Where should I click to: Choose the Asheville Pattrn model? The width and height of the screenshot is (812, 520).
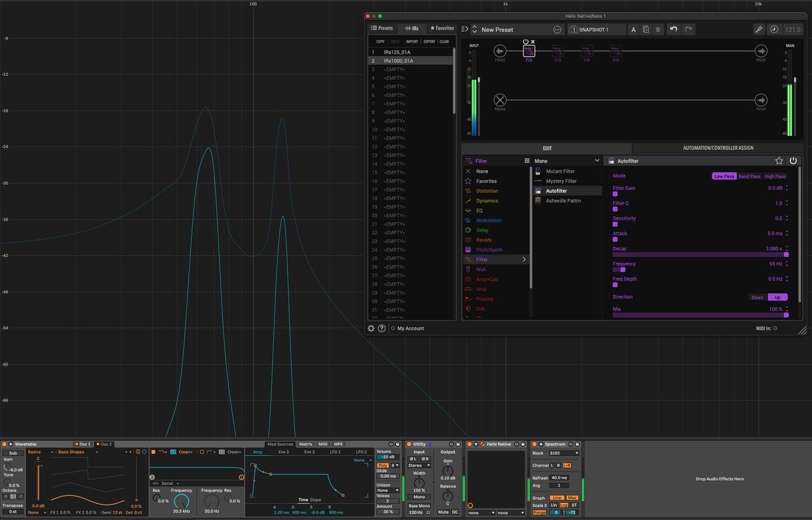[566, 201]
